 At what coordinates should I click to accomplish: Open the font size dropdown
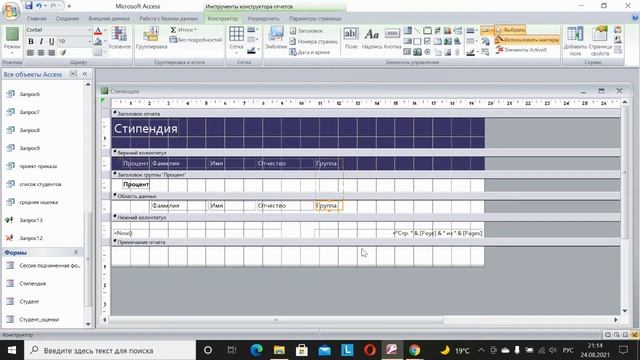pos(89,41)
